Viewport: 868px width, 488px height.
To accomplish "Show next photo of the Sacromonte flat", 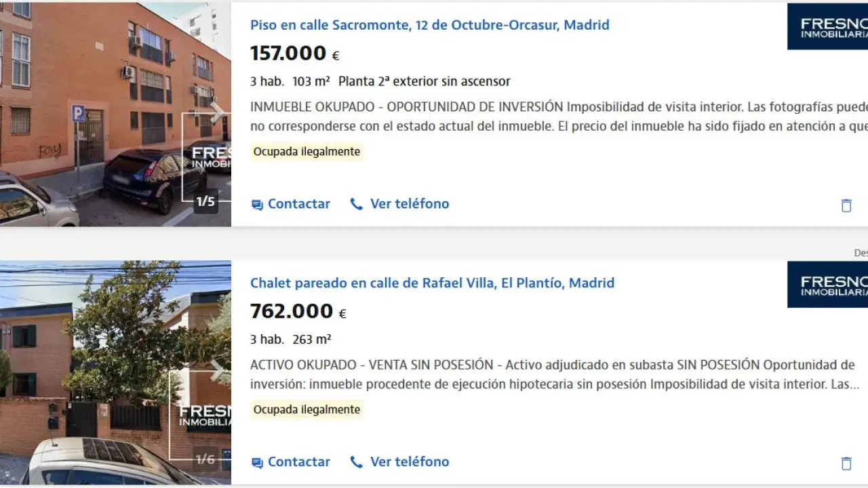I will [218, 113].
